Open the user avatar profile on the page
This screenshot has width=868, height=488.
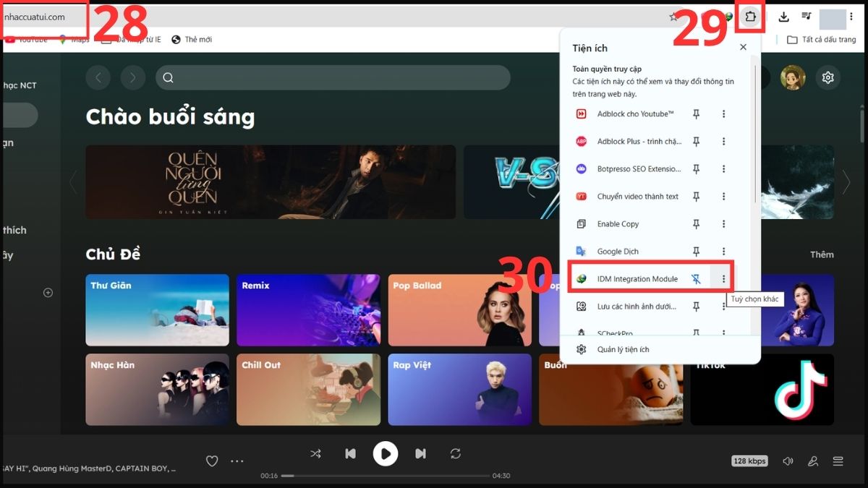tap(793, 77)
